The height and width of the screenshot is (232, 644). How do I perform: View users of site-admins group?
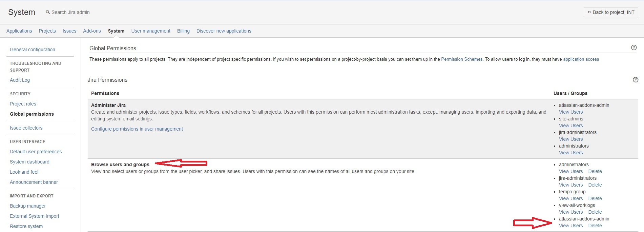point(571,125)
